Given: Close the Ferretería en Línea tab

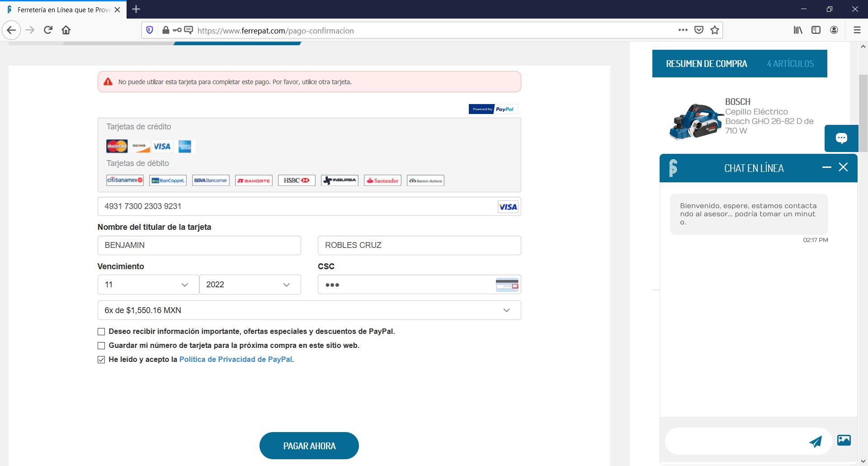Looking at the screenshot, I should tap(118, 10).
